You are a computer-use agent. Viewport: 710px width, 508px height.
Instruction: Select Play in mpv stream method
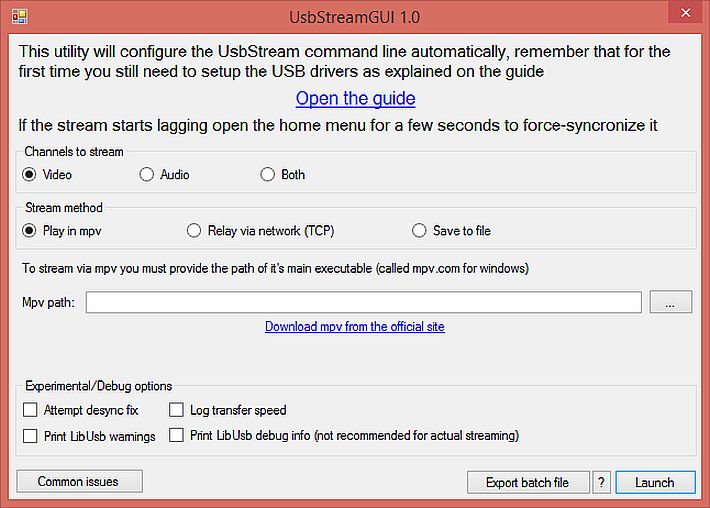click(29, 230)
